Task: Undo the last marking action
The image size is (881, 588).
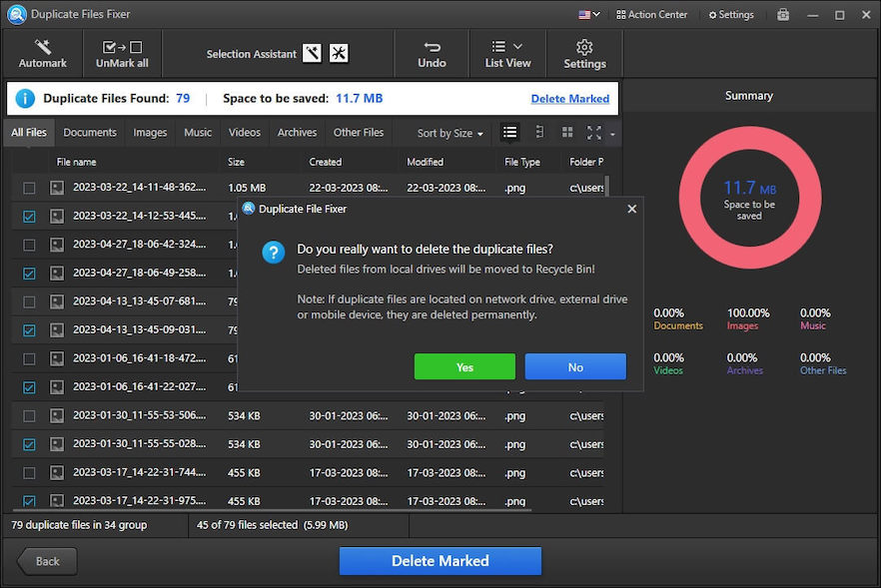Action: click(432, 54)
